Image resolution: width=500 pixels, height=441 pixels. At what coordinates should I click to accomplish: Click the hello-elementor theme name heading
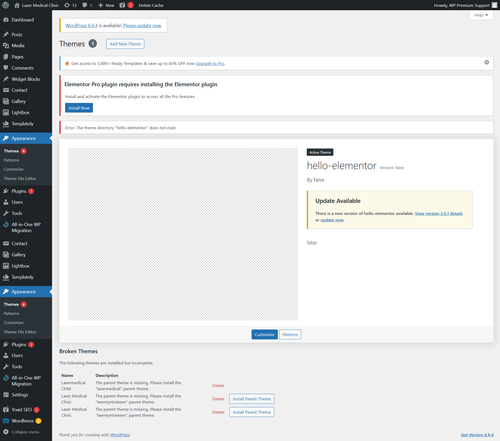pos(341,166)
